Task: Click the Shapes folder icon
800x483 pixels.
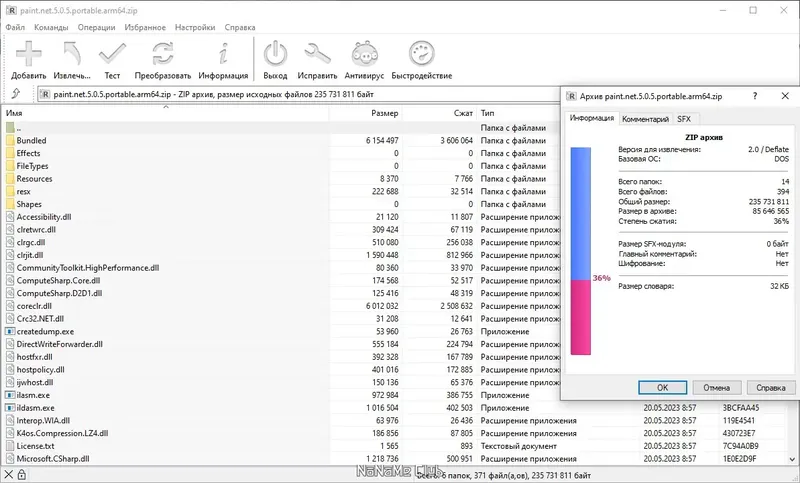Action: (10, 204)
